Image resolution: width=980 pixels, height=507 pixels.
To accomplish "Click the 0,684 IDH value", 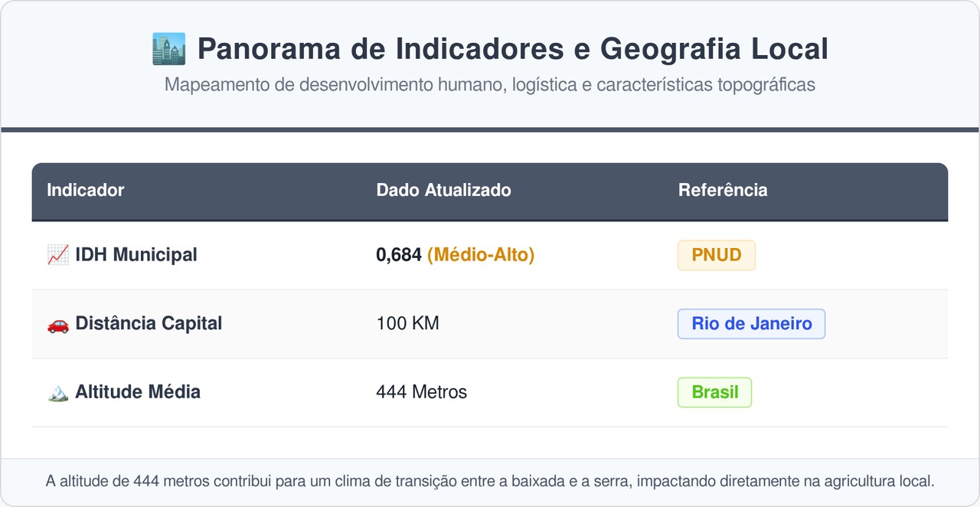I will point(399,255).
